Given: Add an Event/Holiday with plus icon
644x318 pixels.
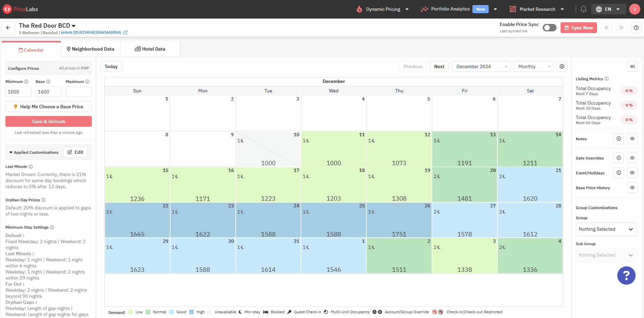Looking at the screenshot, I should click(x=619, y=173).
